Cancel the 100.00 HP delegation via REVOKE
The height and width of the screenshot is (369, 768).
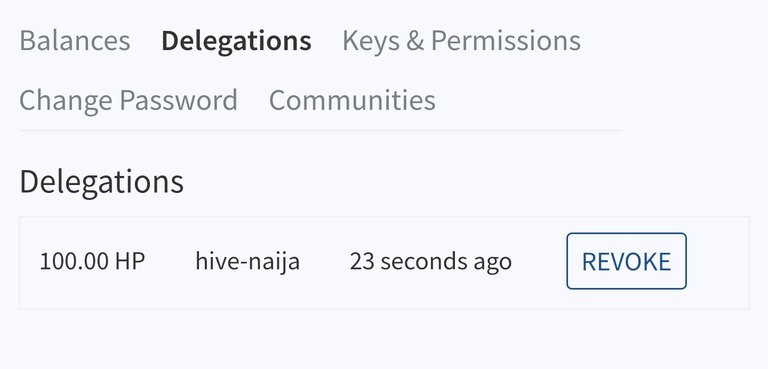[x=626, y=261]
